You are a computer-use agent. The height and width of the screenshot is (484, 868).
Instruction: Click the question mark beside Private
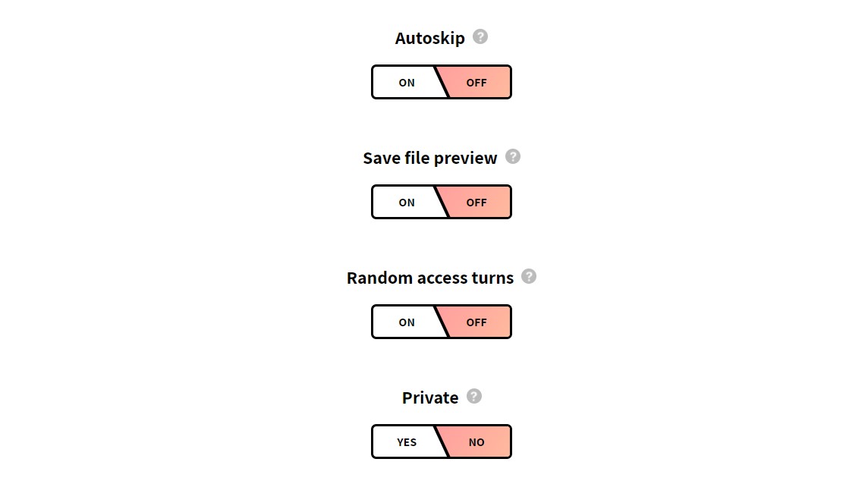(x=474, y=397)
